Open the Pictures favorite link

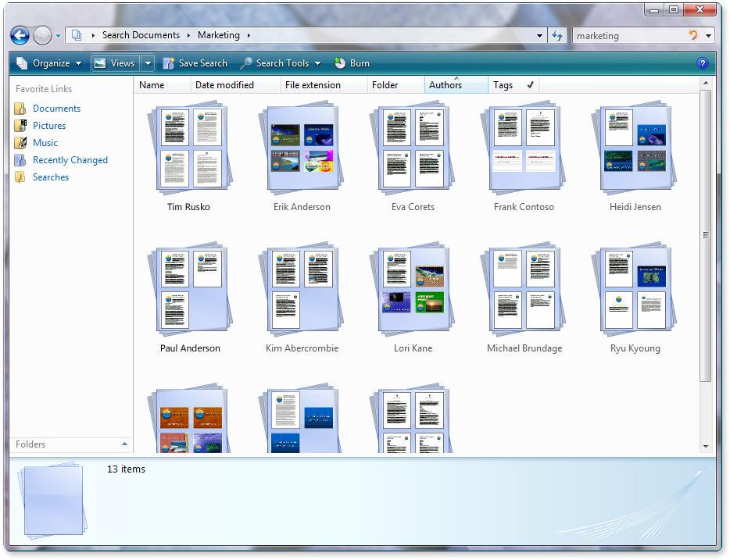[x=49, y=126]
